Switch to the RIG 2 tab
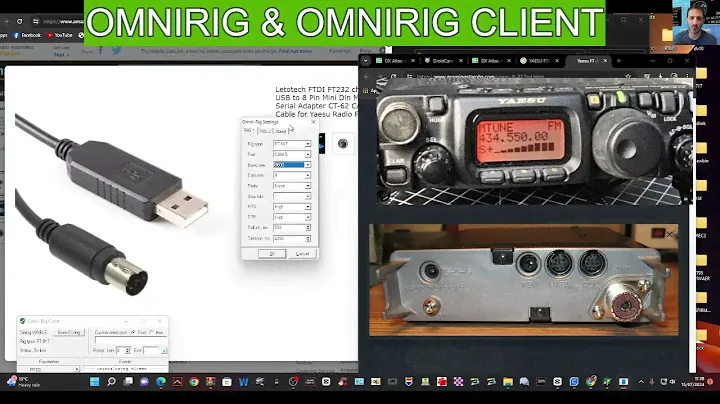 (x=266, y=131)
